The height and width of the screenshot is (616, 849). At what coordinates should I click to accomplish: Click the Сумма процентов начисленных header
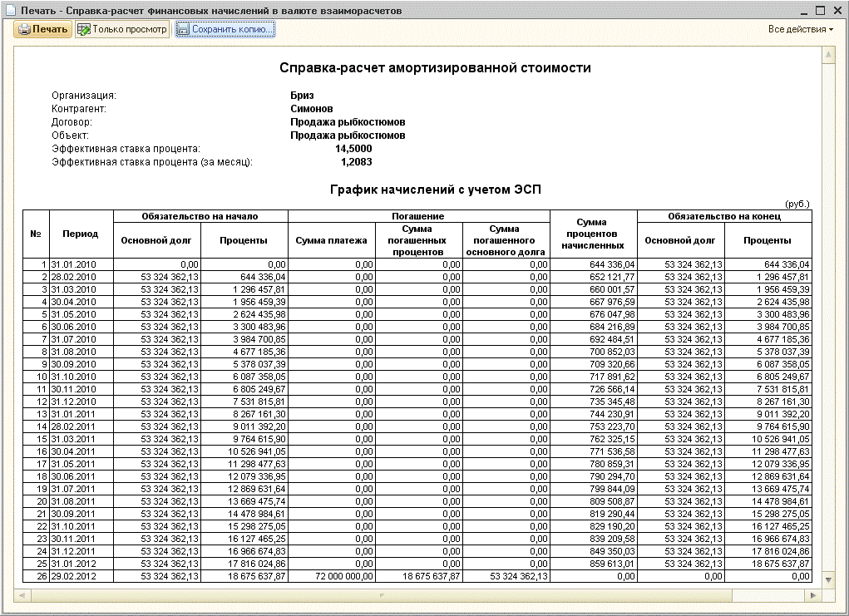(593, 234)
